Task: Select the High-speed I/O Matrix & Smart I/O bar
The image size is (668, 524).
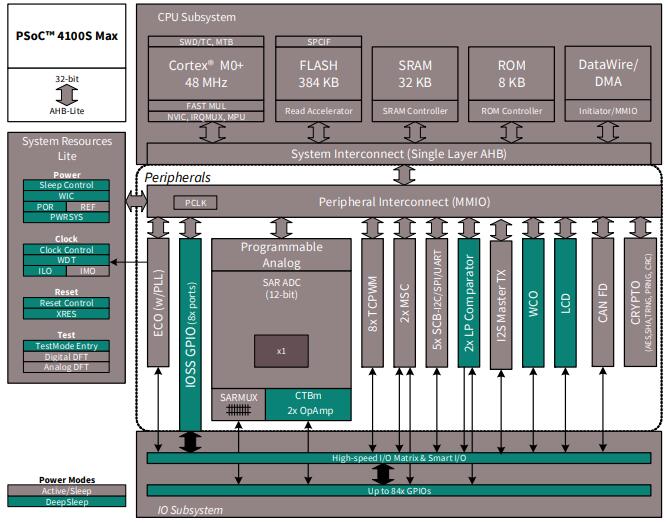Action: (x=399, y=458)
